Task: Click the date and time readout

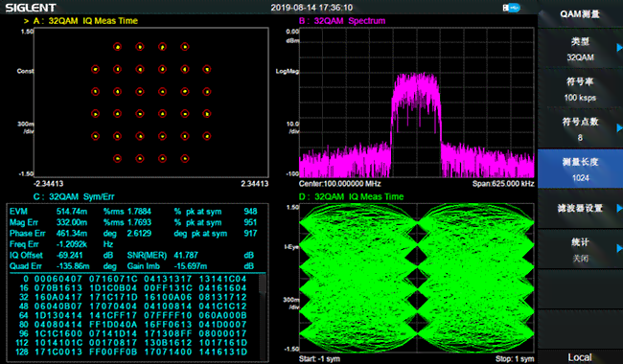Action: point(311,8)
